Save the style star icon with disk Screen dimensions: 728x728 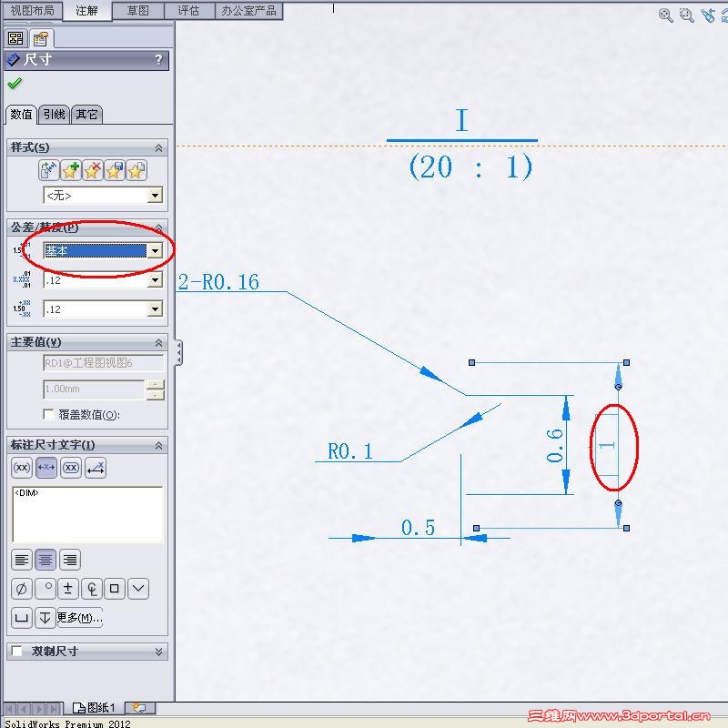click(115, 170)
